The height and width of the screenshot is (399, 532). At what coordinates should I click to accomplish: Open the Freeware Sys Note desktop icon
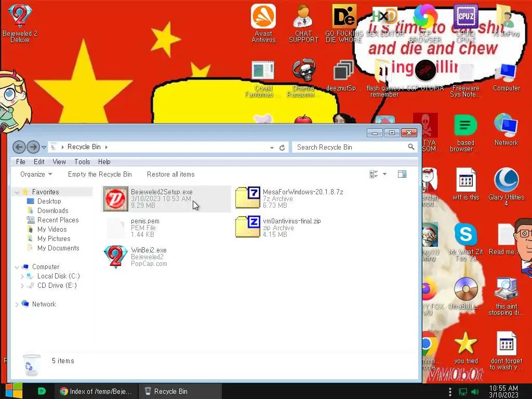tap(465, 80)
